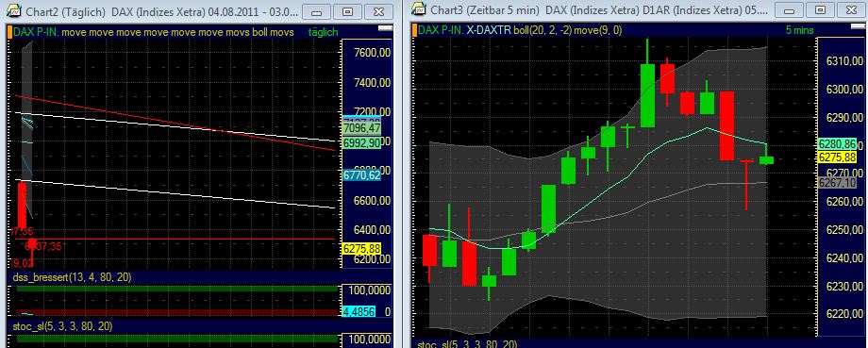Click the 6770,62 blue price tag in Chart2
Screen dimensions: 868x348
[x=361, y=175]
